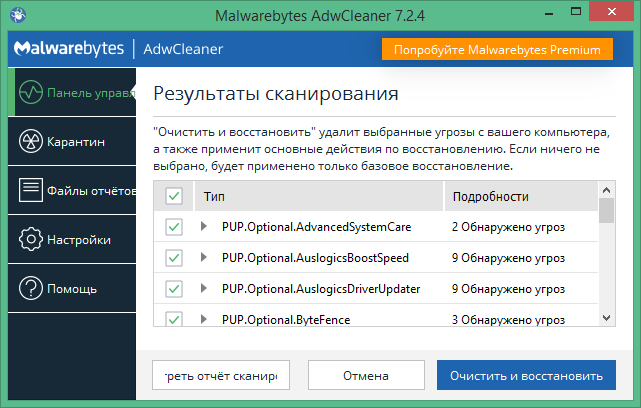Expand the PUP.Optional.AuslogicsDriverUpdater row
Image resolution: width=641 pixels, height=408 pixels.
204,288
